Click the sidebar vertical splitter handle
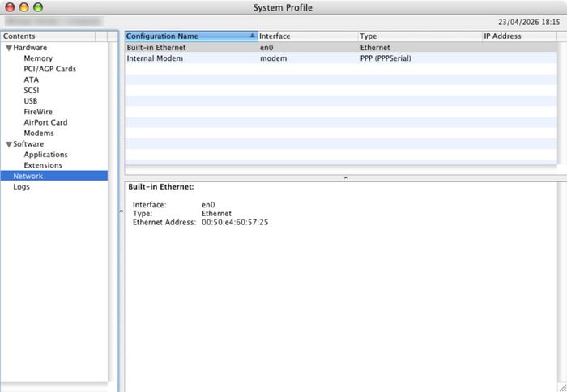 click(x=122, y=211)
